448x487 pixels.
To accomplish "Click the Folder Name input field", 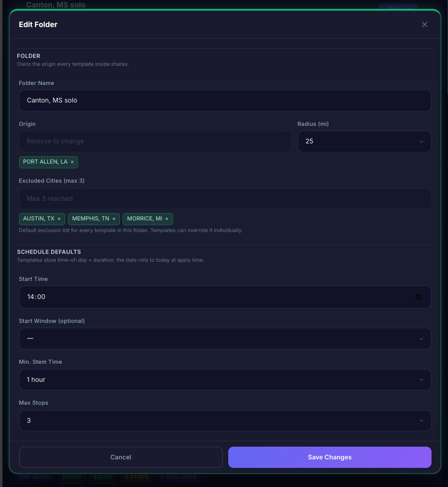I will (225, 100).
